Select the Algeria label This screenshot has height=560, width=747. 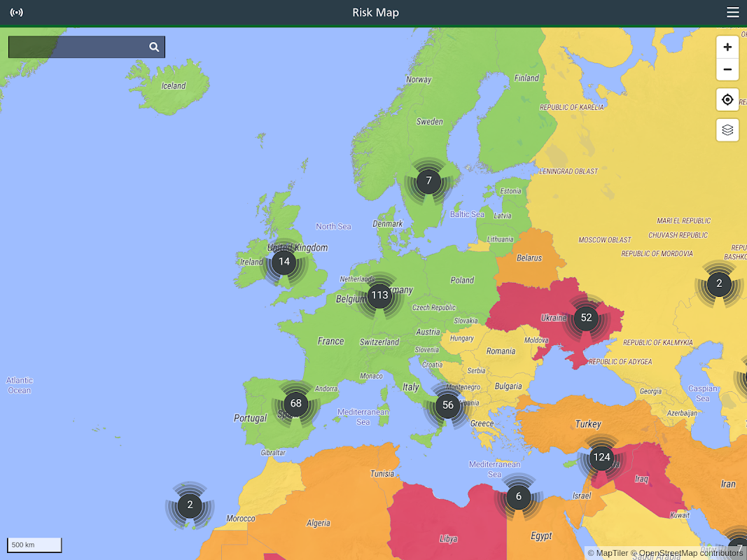(x=319, y=523)
